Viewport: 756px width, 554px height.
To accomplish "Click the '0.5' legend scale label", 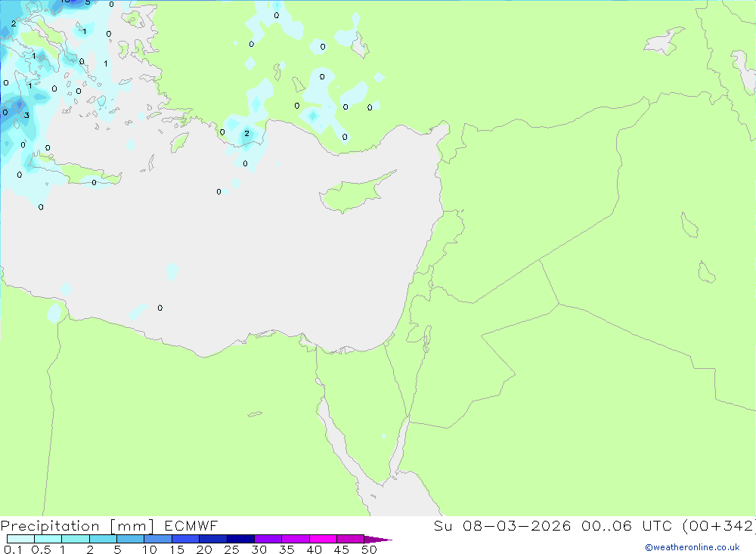I will tap(41, 549).
